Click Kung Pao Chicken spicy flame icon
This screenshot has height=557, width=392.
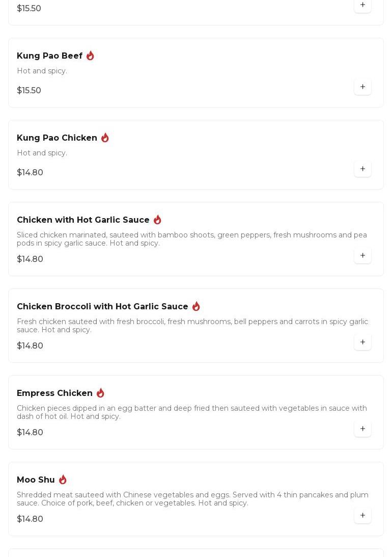[105, 138]
